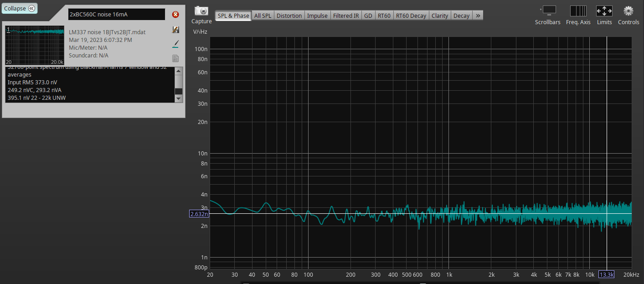Click the 'Input RMS 373.0 nV' note line
The height and width of the screenshot is (284, 644).
click(x=32, y=82)
